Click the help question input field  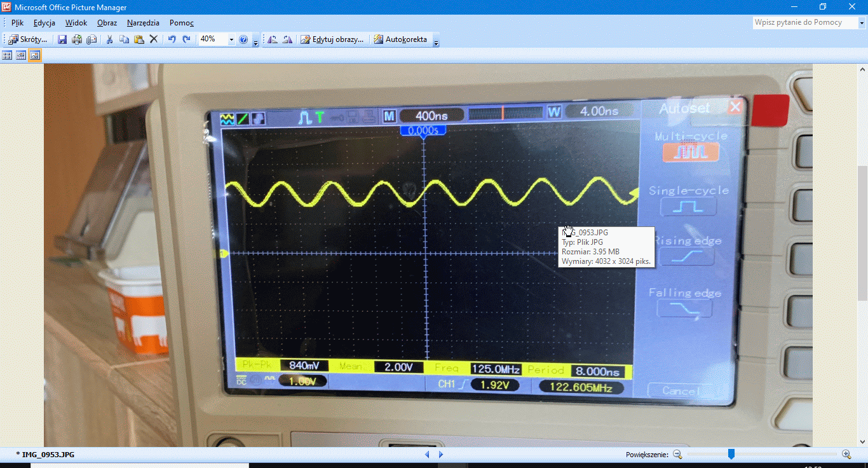804,22
